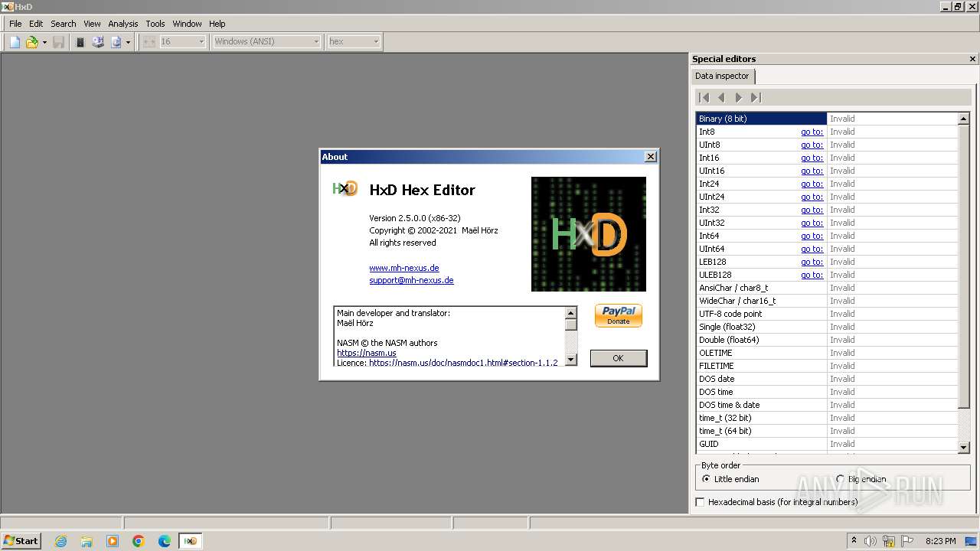Open the www.mh-nexus.de link
Screen dimensions: 980x551
404,268
